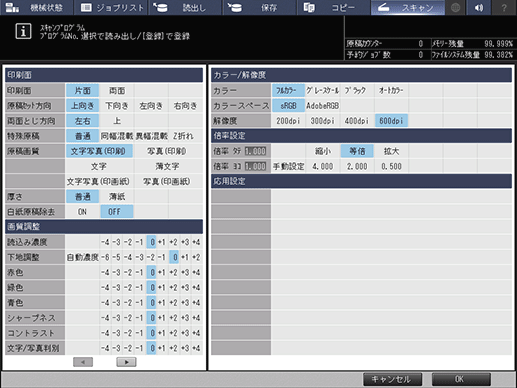This screenshot has width=517, height=388.
Task: Select 薄紙 thin paper thickness
Action: point(117,197)
